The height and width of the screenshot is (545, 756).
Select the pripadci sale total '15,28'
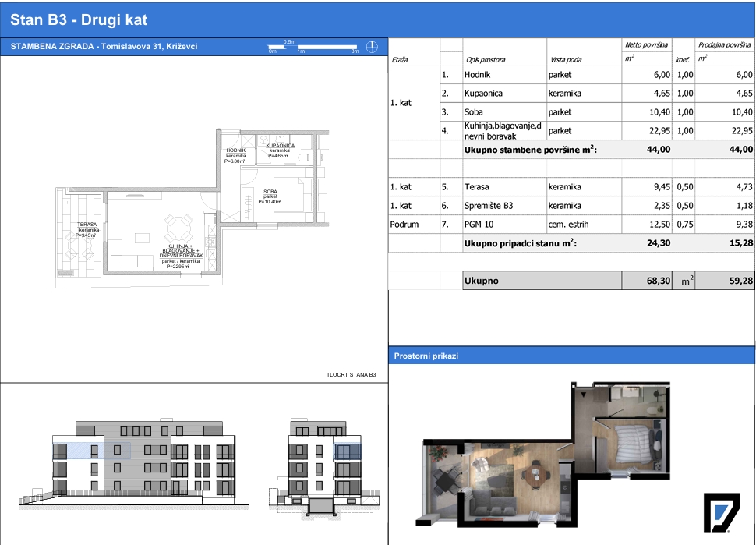tap(741, 243)
